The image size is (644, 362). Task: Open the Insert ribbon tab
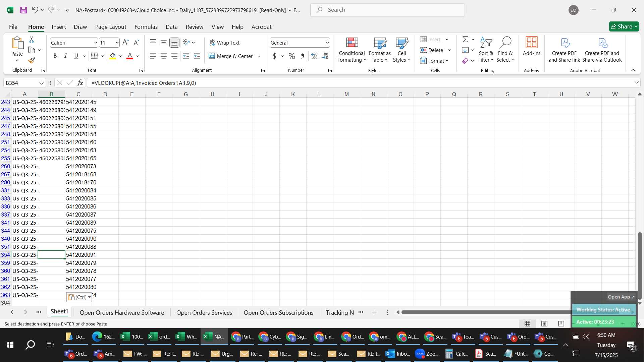click(x=58, y=27)
